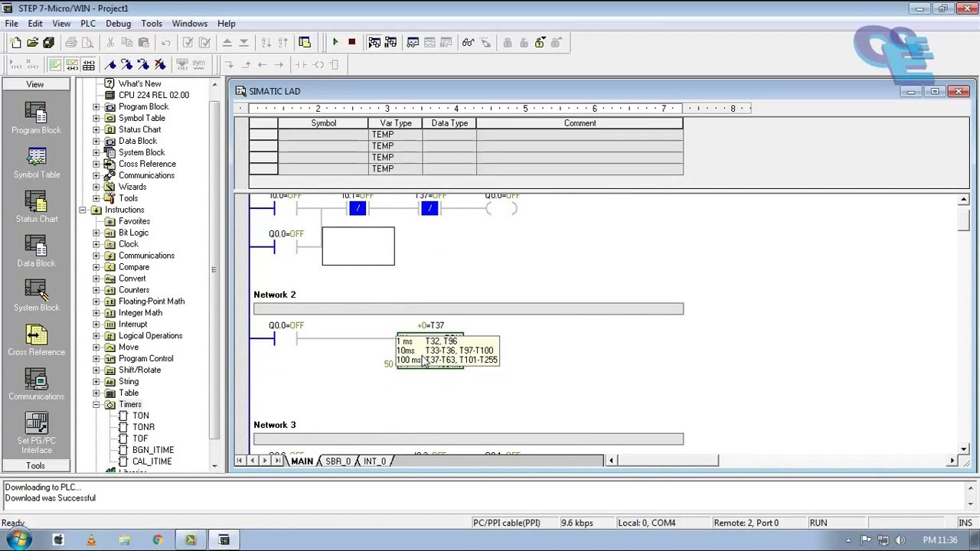Click the first Symbol cell in variable table
This screenshot has height=551, width=980.
point(323,134)
